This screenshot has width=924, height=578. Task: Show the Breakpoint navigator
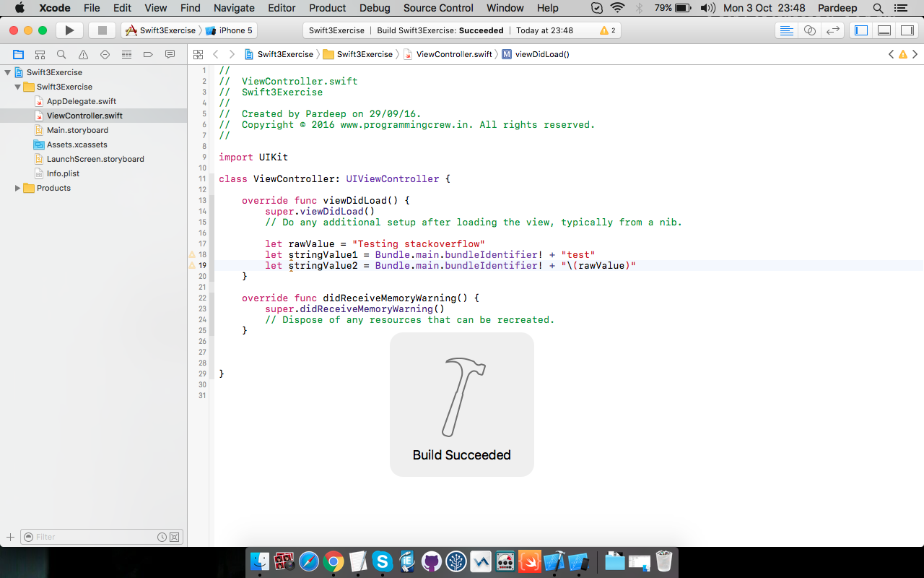(x=148, y=54)
